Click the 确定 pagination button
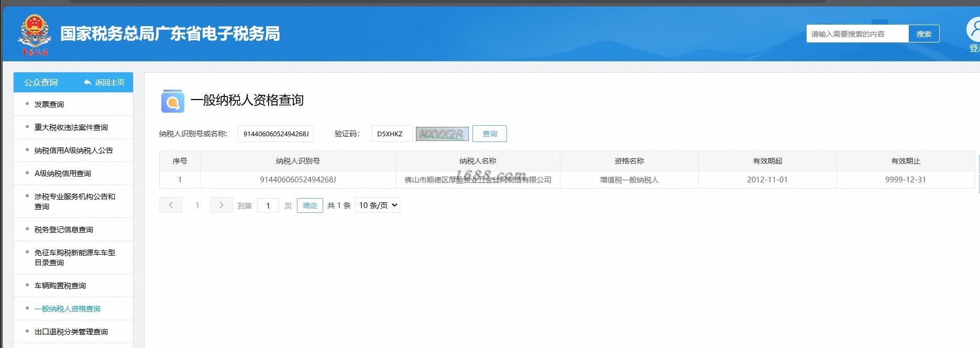 point(310,205)
